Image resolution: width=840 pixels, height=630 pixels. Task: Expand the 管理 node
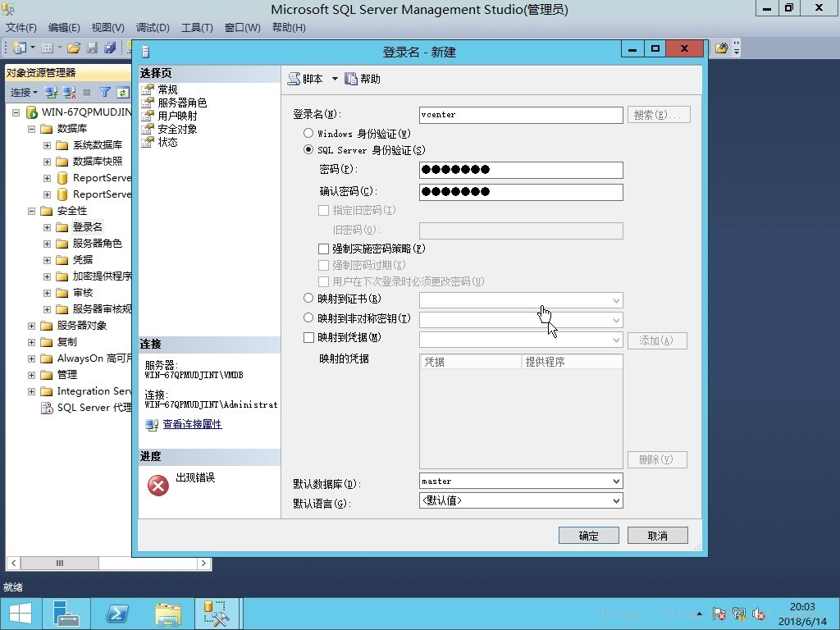32,375
